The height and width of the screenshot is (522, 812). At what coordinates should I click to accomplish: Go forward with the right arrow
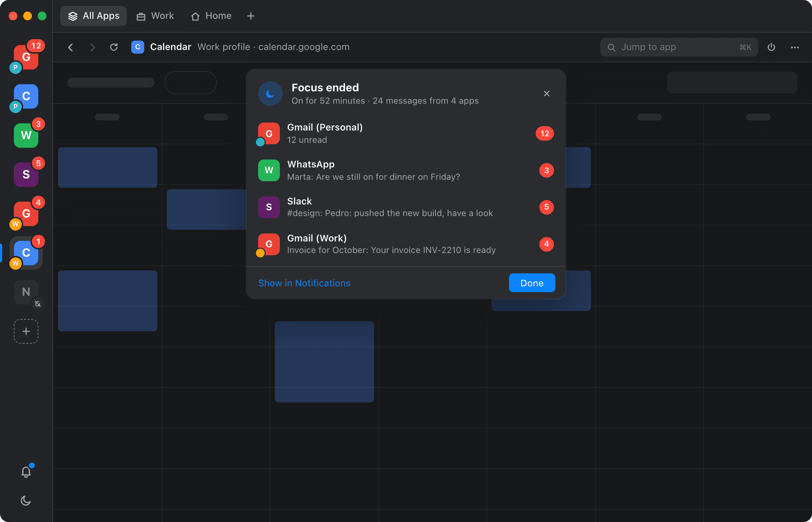[x=92, y=47]
